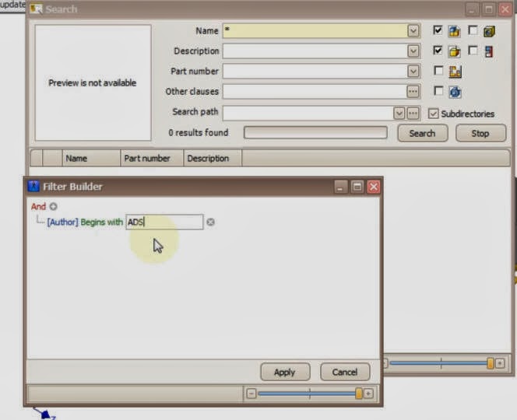This screenshot has height=420, width=517.
Task: Click the ADS value input field
Action: point(164,222)
